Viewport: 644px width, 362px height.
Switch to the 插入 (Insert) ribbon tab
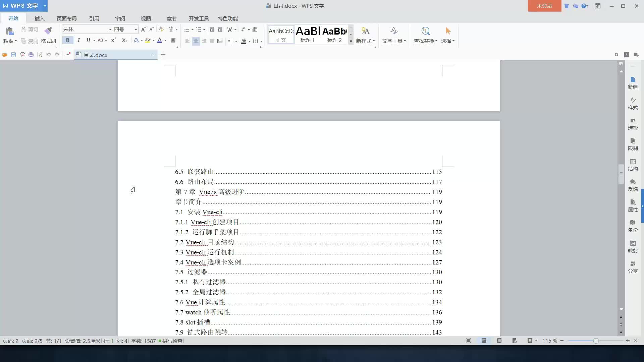(39, 18)
